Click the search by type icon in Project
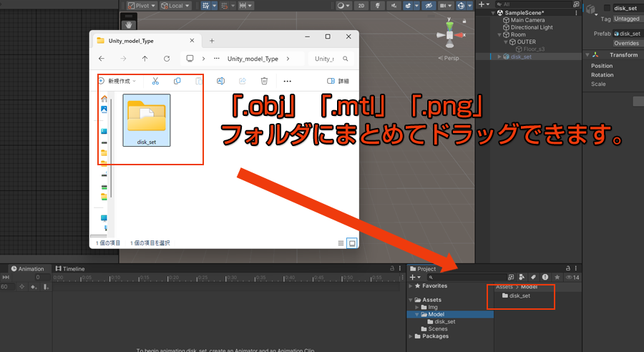 click(x=522, y=277)
